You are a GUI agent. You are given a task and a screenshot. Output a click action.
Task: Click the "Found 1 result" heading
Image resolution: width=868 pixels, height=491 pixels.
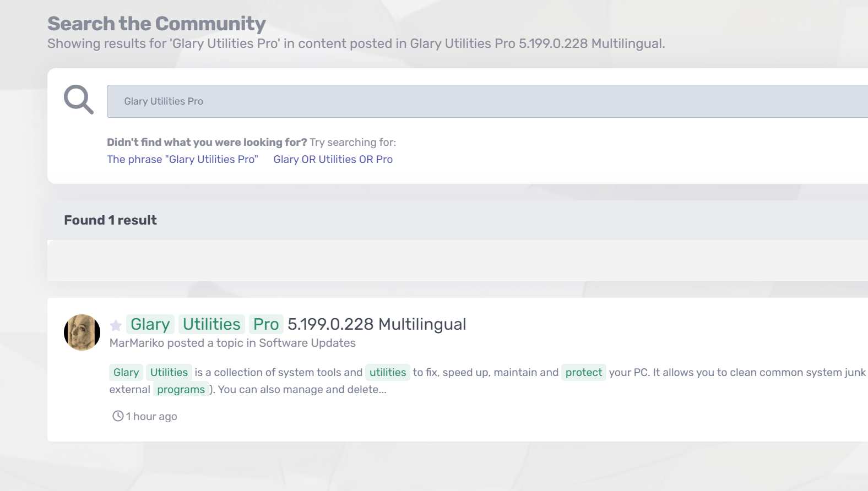click(x=110, y=220)
